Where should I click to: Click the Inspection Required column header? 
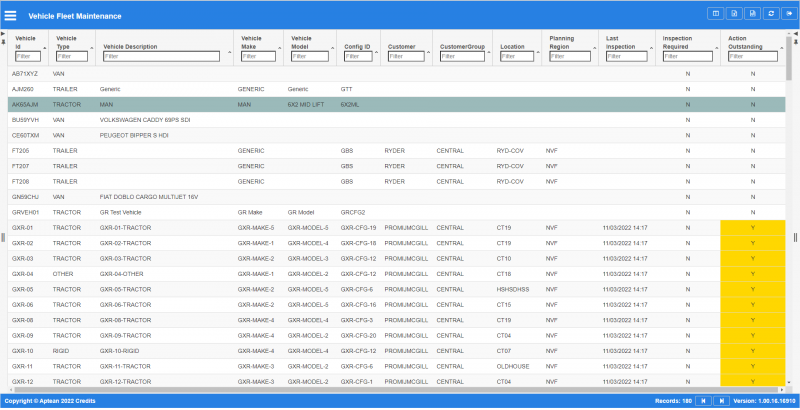tap(676, 42)
